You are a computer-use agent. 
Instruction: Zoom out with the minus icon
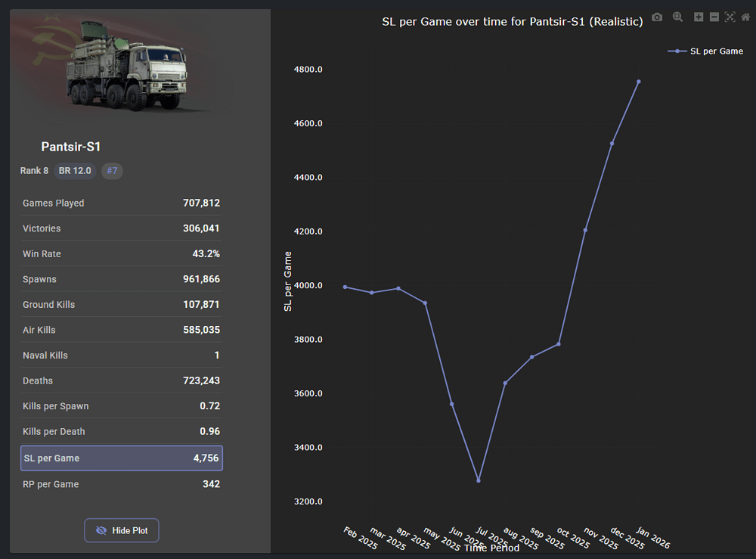[714, 17]
